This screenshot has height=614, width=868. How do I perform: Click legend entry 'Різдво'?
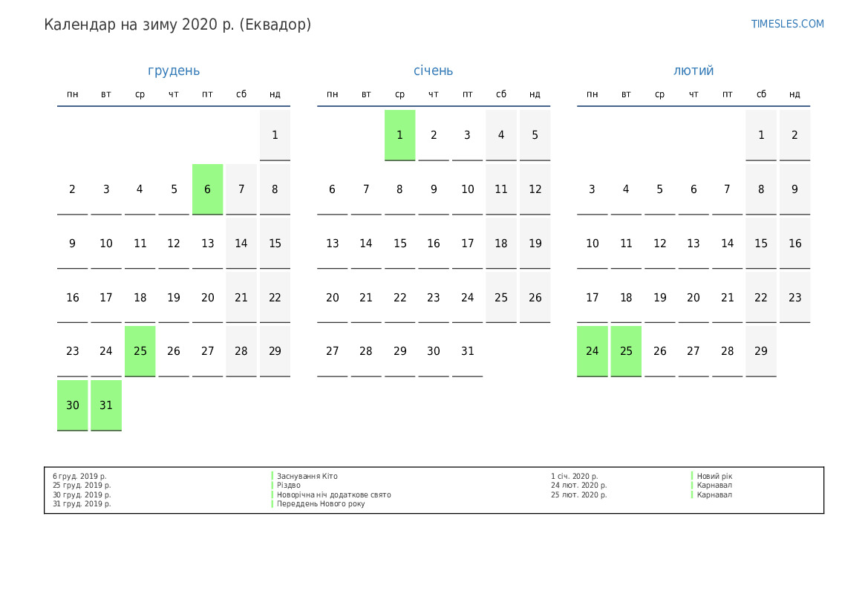tap(288, 485)
